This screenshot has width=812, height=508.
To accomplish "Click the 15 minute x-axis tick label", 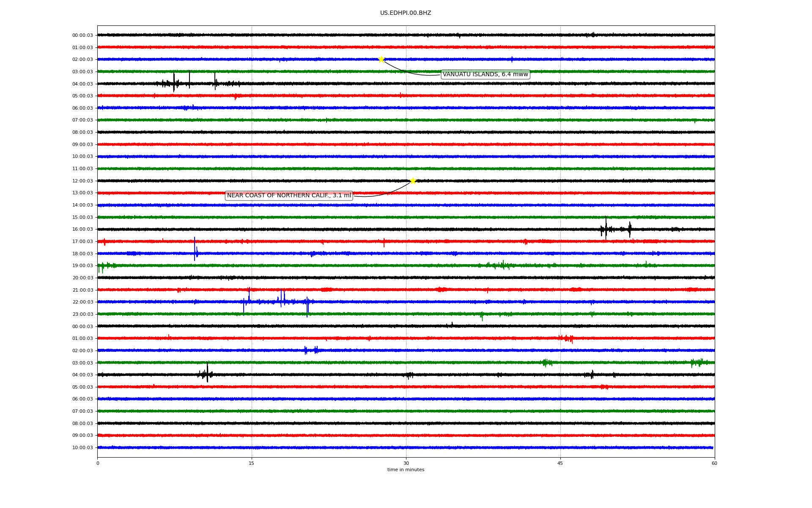I will pyautogui.click(x=252, y=463).
